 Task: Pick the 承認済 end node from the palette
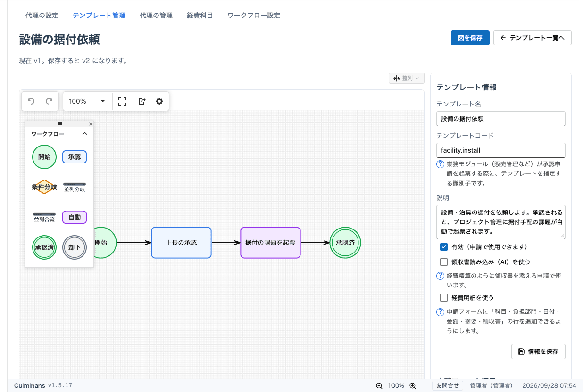[x=44, y=247]
